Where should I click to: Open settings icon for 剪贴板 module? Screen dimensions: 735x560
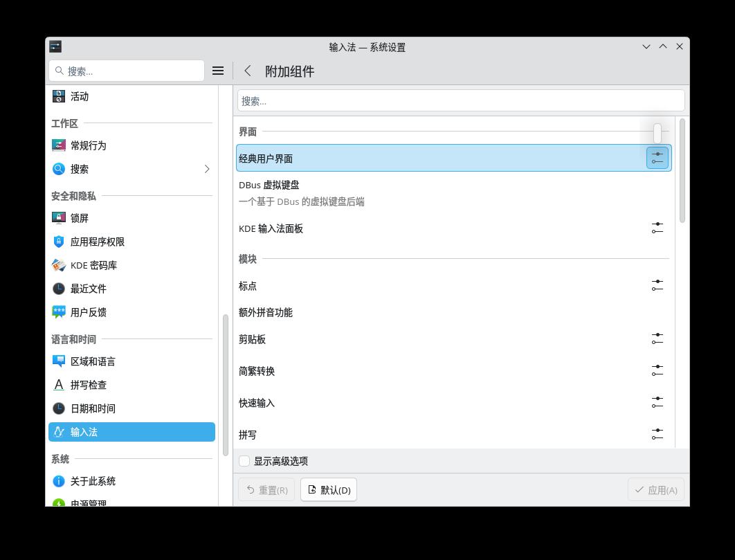(657, 338)
